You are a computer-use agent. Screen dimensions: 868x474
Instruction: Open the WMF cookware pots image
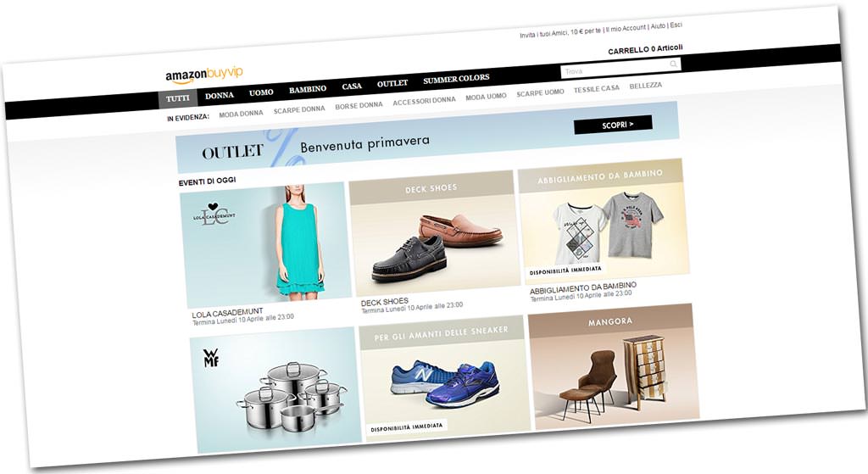point(275,391)
